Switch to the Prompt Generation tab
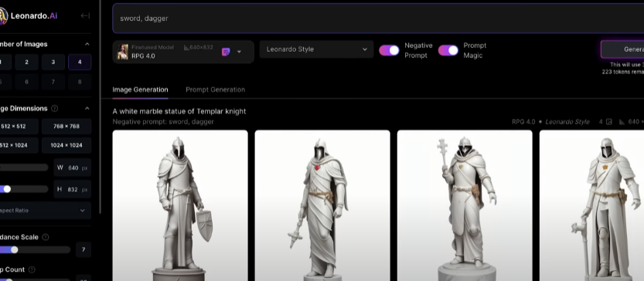The height and width of the screenshot is (281, 644). (x=215, y=90)
